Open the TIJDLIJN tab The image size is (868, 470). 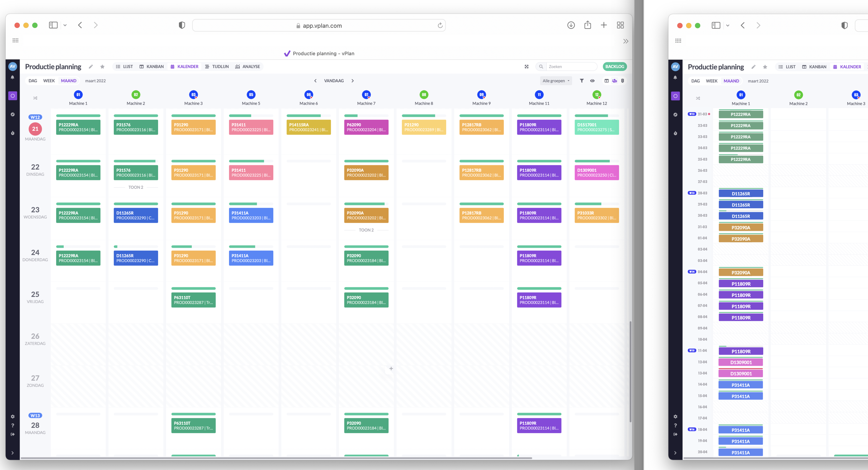[217, 67]
